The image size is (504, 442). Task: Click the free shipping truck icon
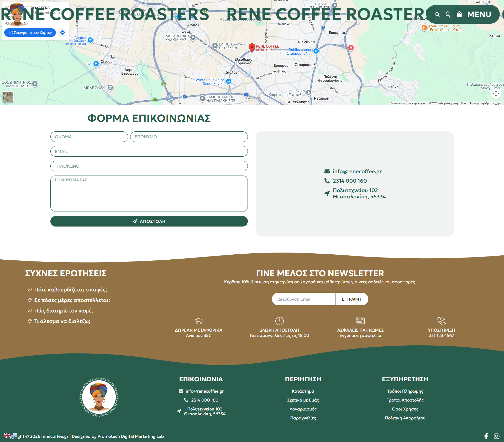[199, 321]
